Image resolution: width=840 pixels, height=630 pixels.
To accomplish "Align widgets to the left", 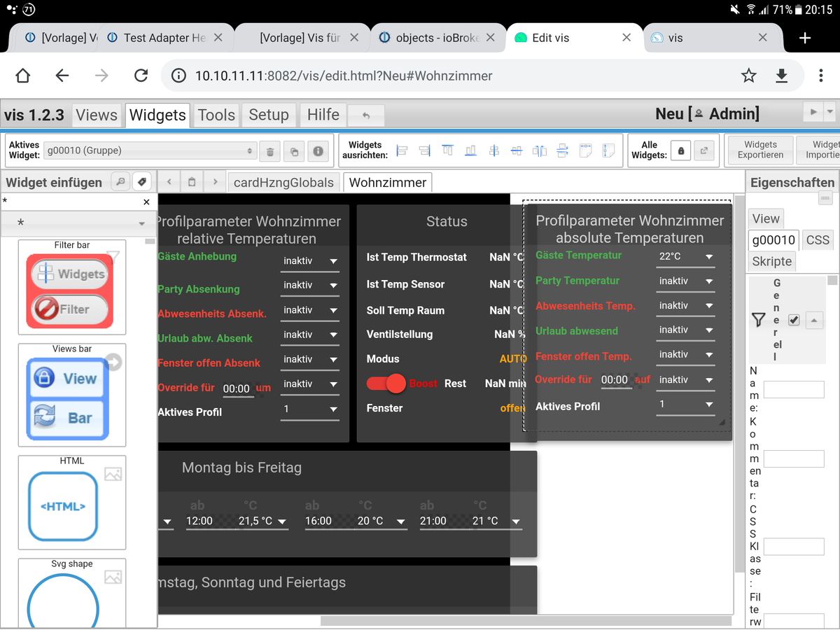I will 402,150.
